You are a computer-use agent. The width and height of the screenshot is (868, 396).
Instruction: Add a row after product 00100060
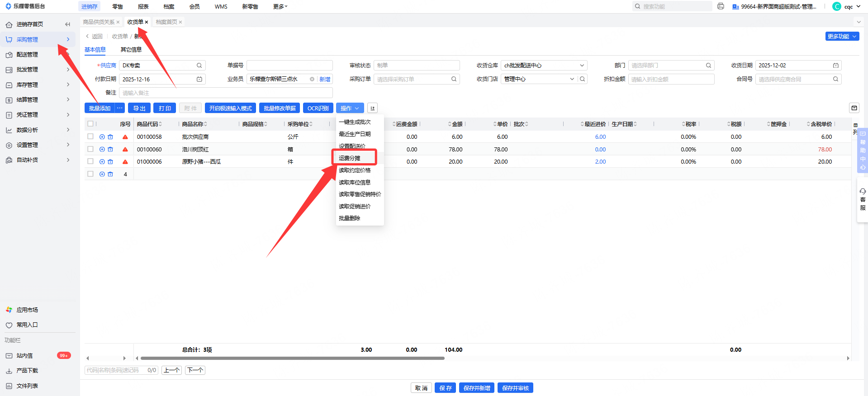[x=102, y=149]
